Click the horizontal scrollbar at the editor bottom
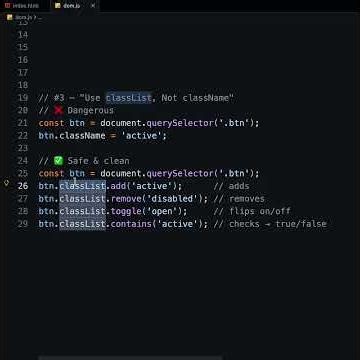This screenshot has width=360, height=360. 131,358
